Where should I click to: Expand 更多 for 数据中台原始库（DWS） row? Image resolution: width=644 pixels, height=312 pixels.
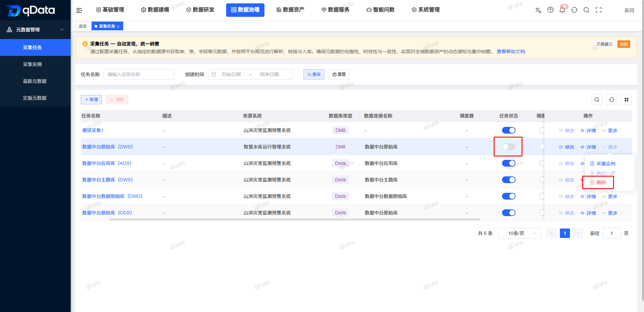610,147
